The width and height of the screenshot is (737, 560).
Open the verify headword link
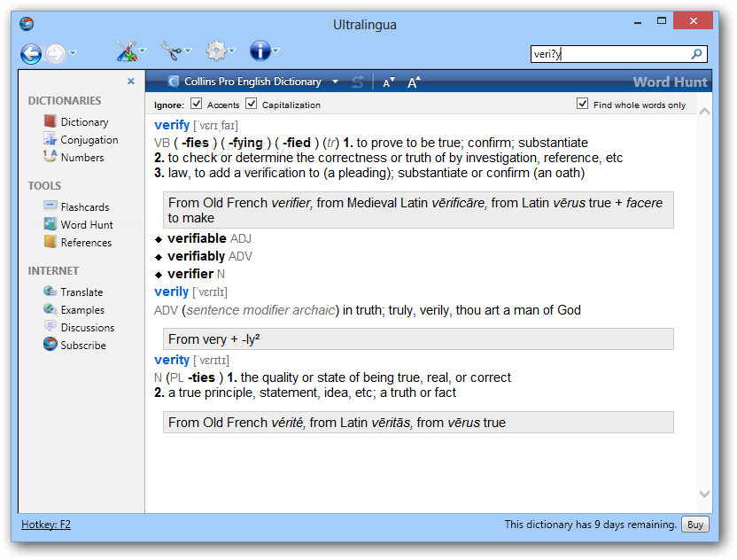(x=172, y=126)
